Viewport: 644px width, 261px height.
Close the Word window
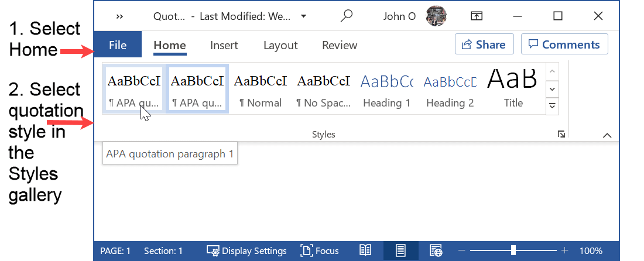tap(598, 16)
